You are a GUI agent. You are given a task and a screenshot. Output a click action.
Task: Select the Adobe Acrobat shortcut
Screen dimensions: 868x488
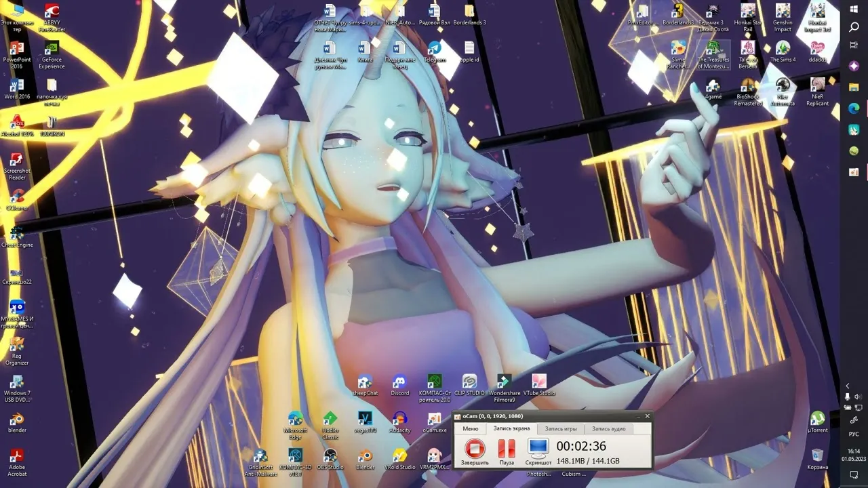(17, 463)
